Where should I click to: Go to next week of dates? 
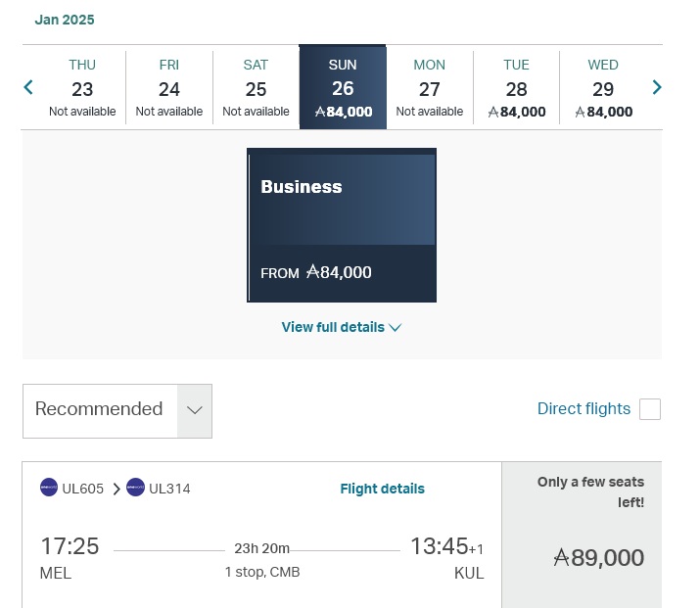[x=657, y=87]
